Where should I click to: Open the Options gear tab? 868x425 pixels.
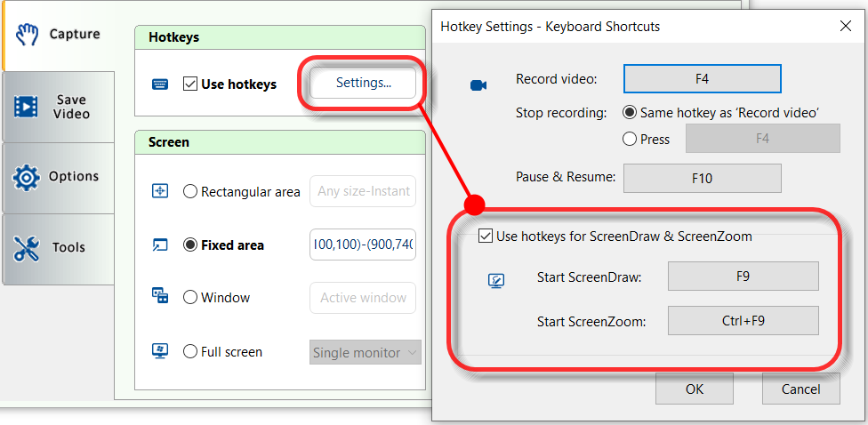click(x=58, y=177)
